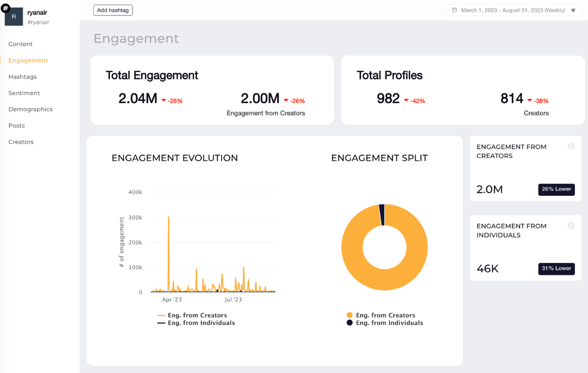This screenshot has height=373, width=588.
Task: Click the 982 total profiles value
Action: tap(388, 98)
